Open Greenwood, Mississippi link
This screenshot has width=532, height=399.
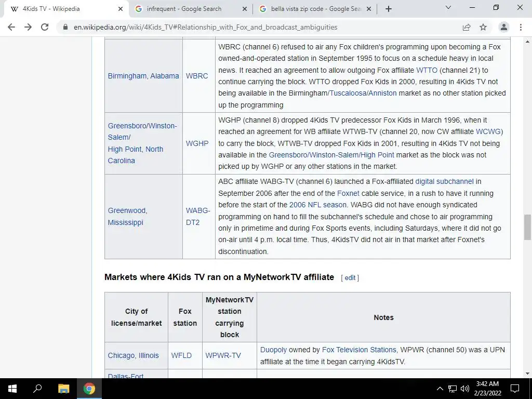(x=128, y=217)
